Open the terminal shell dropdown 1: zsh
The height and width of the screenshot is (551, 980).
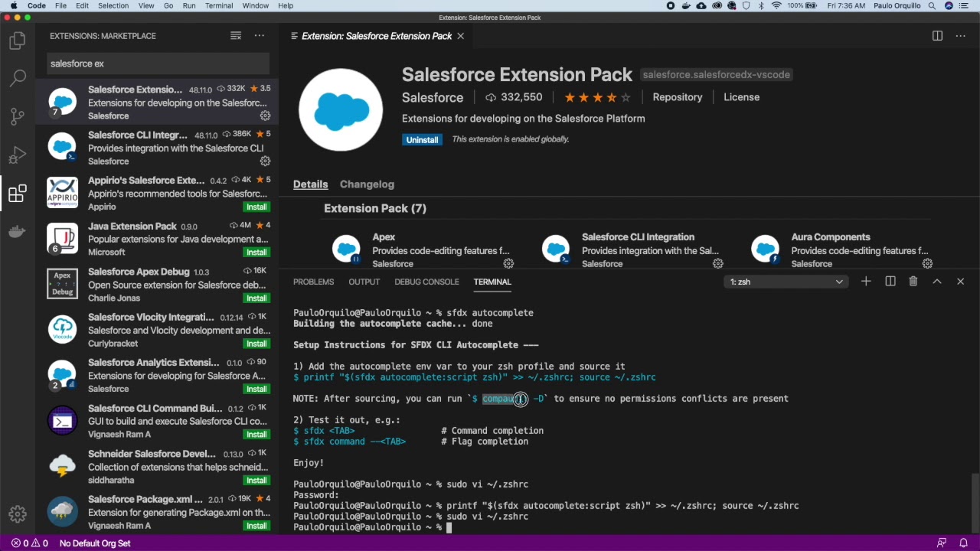[x=786, y=282]
